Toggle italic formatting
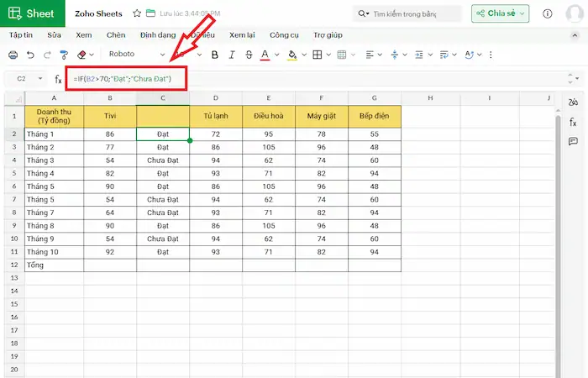This screenshot has width=588, height=378. pos(232,55)
